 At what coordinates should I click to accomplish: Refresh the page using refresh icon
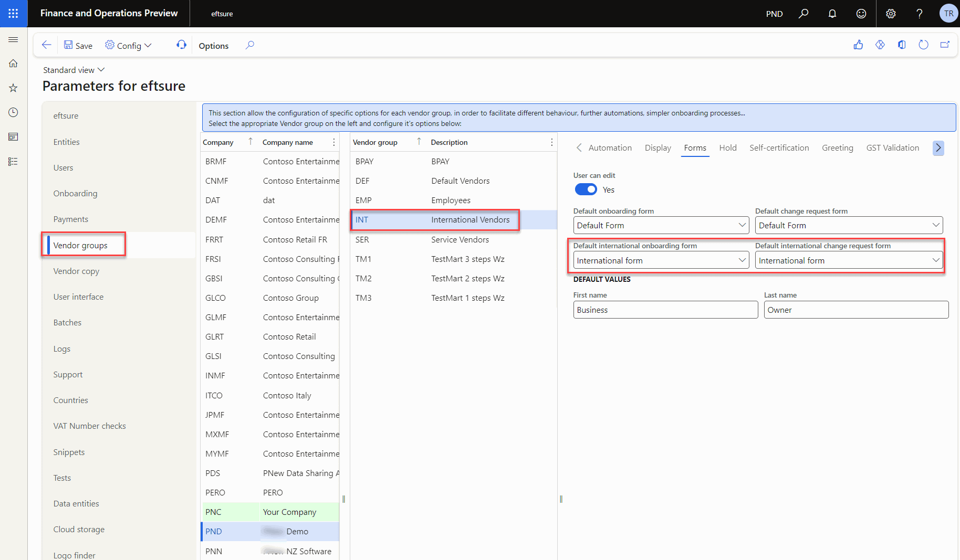tap(923, 45)
